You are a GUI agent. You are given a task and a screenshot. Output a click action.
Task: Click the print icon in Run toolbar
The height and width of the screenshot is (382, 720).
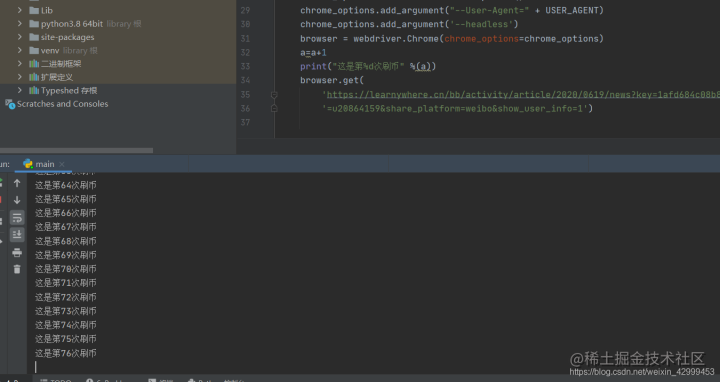tap(17, 252)
